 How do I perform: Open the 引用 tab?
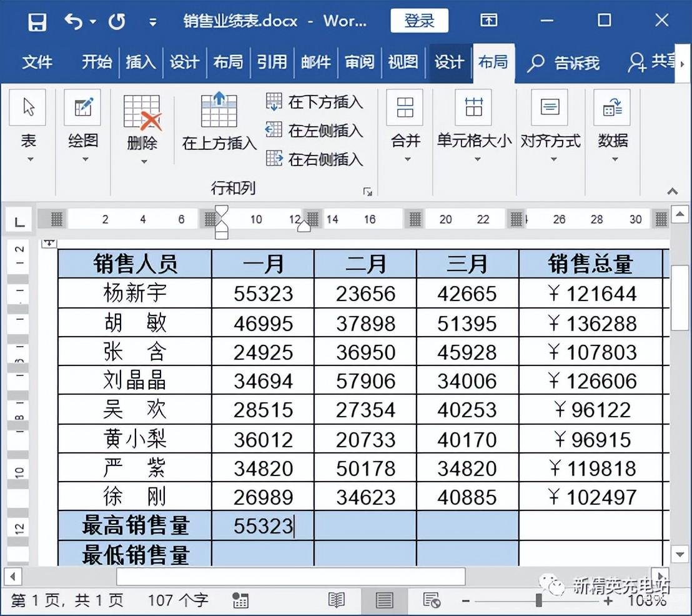[272, 62]
